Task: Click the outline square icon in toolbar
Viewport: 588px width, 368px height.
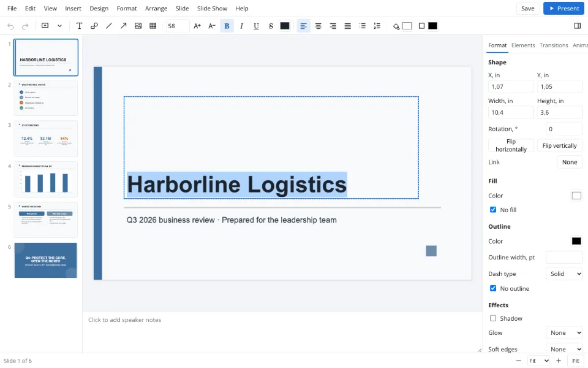Action: (421, 26)
